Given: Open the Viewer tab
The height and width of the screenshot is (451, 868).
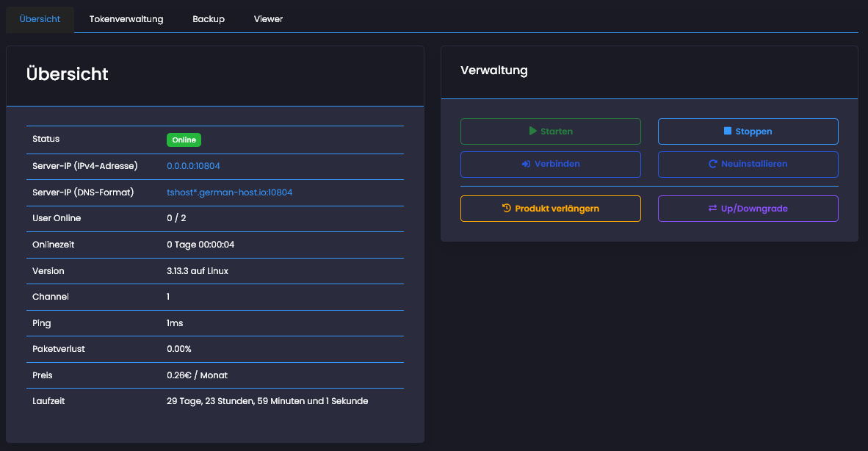Looking at the screenshot, I should [268, 19].
